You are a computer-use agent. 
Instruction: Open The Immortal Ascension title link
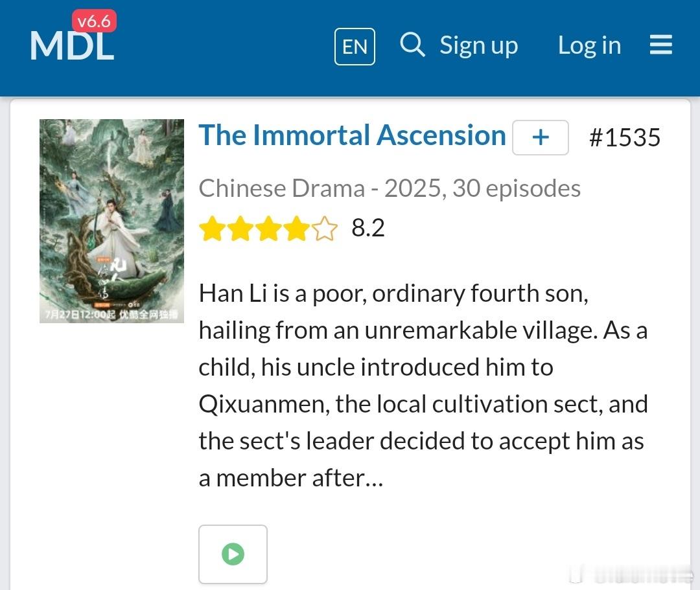pos(352,135)
